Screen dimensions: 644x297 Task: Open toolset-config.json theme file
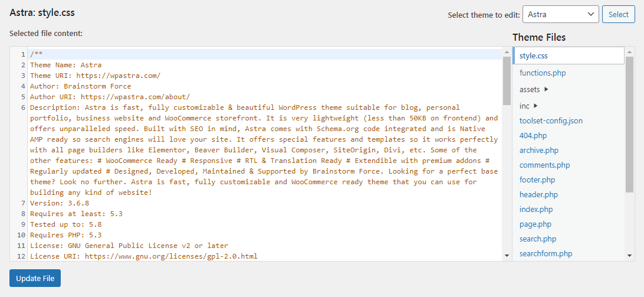coord(551,120)
